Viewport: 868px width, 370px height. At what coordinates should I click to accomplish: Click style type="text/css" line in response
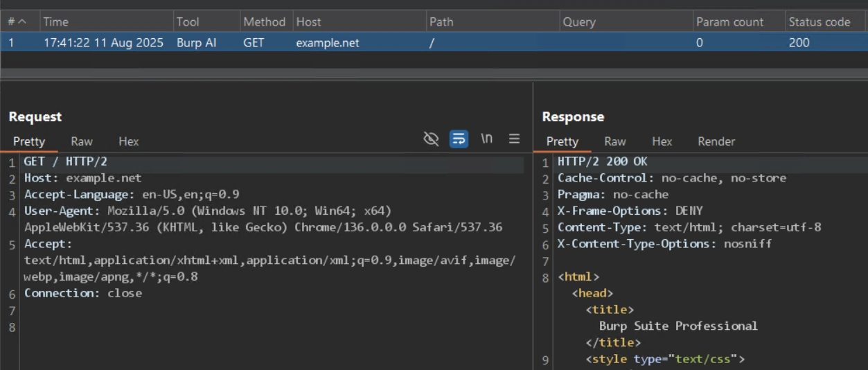(x=665, y=359)
